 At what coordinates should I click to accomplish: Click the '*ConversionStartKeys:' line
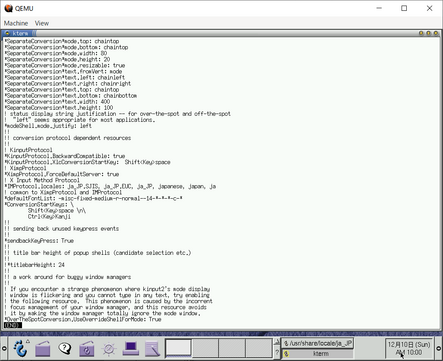39,205
